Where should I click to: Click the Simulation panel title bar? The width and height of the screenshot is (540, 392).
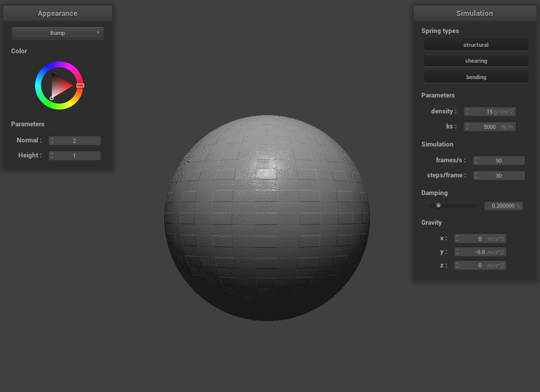point(474,13)
